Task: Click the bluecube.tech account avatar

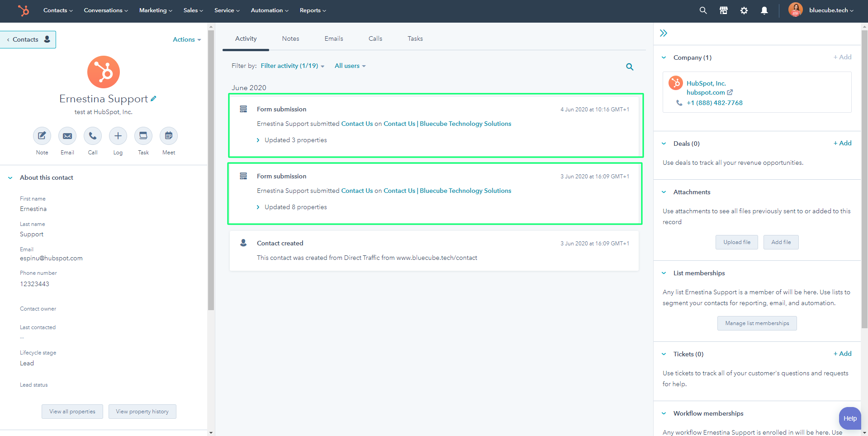Action: click(796, 10)
